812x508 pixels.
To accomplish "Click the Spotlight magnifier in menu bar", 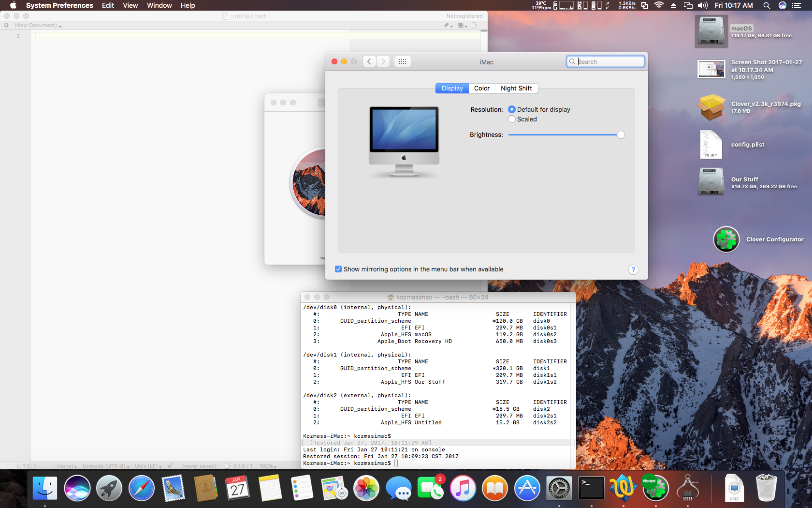I will (767, 5).
